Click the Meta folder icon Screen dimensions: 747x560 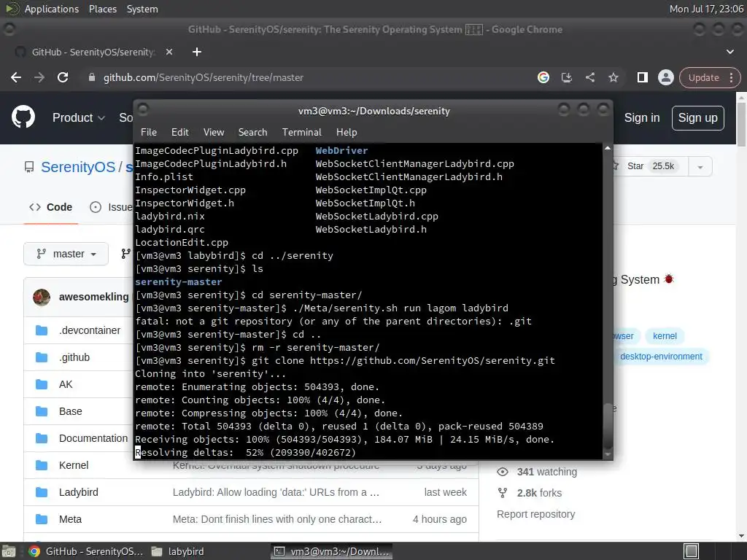pyautogui.click(x=42, y=519)
